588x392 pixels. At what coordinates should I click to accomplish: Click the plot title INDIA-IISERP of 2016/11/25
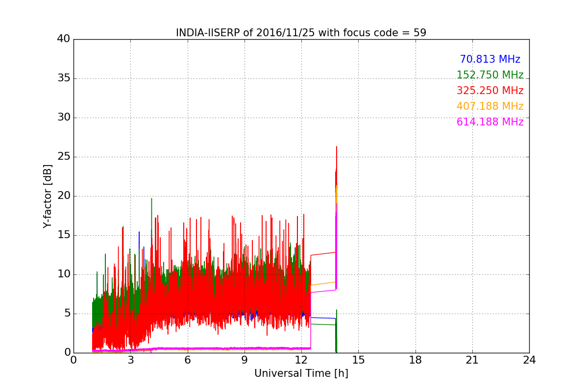click(301, 33)
